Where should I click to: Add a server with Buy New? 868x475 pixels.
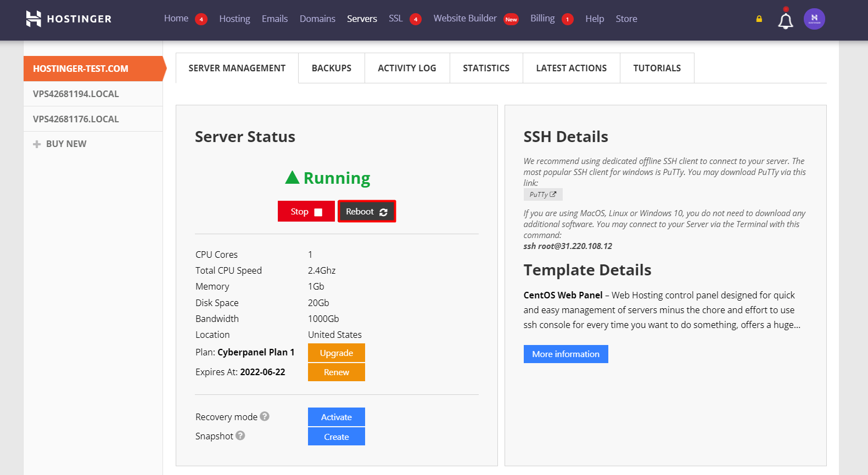[60, 144]
